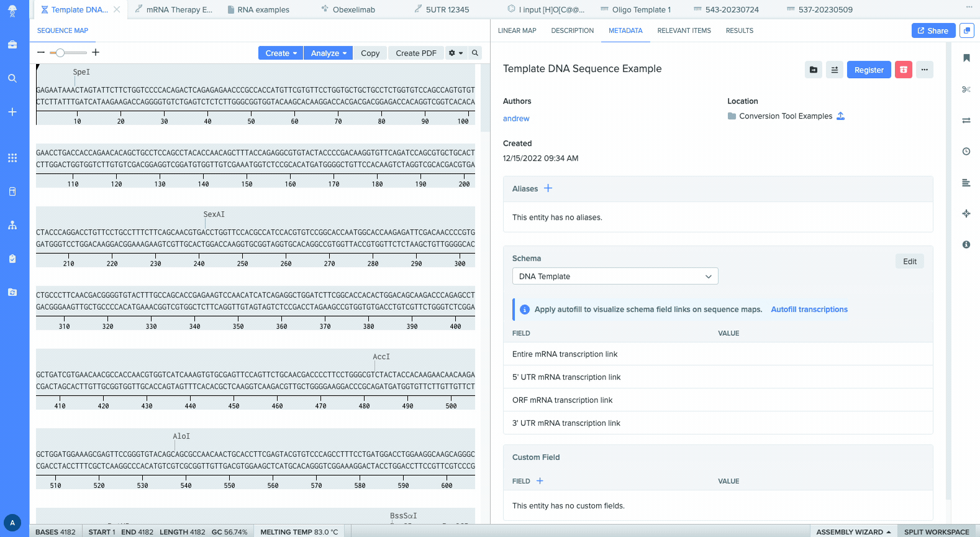
Task: Click the Entire mRNA transcription link row
Action: click(718, 354)
